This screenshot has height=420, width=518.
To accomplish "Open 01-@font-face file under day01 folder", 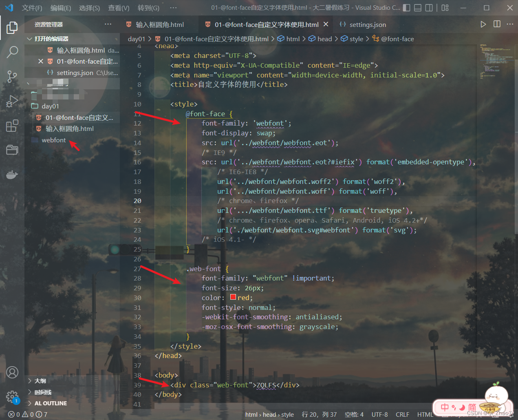I will pos(72,117).
